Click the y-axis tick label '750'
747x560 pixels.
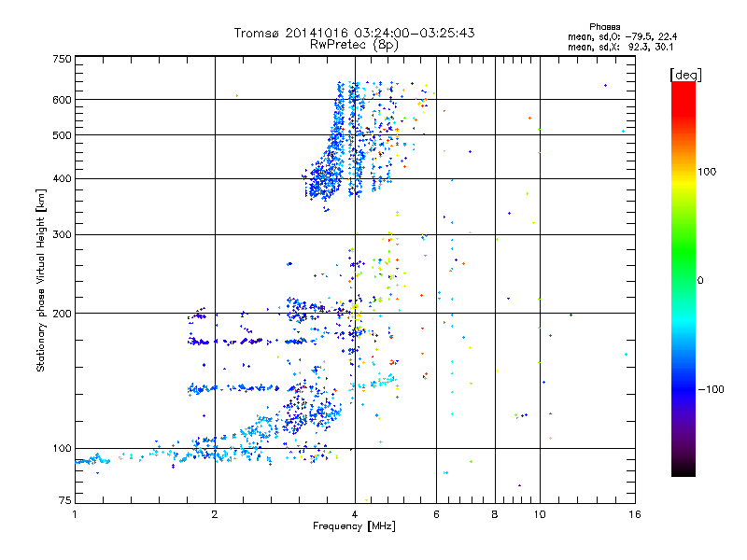click(x=62, y=59)
